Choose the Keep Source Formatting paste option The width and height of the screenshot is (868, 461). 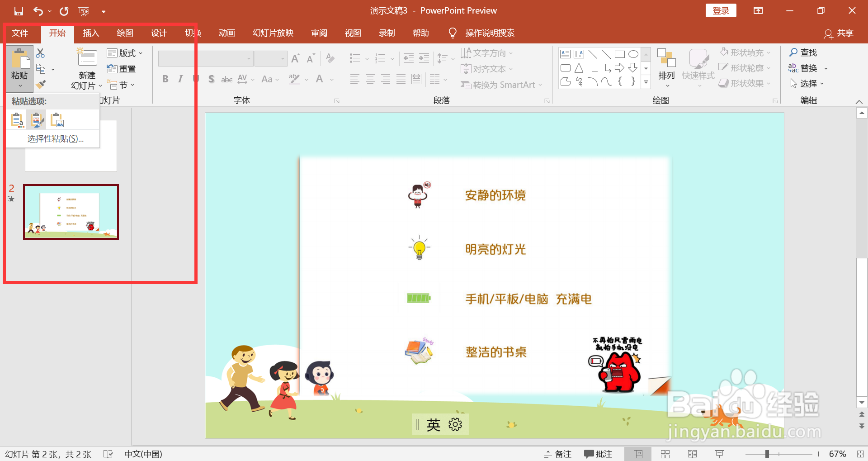pos(37,120)
